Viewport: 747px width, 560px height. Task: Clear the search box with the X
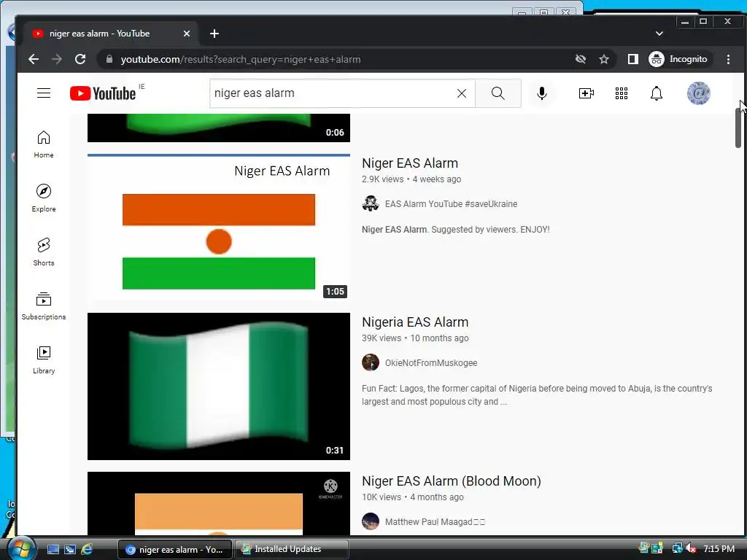462,93
